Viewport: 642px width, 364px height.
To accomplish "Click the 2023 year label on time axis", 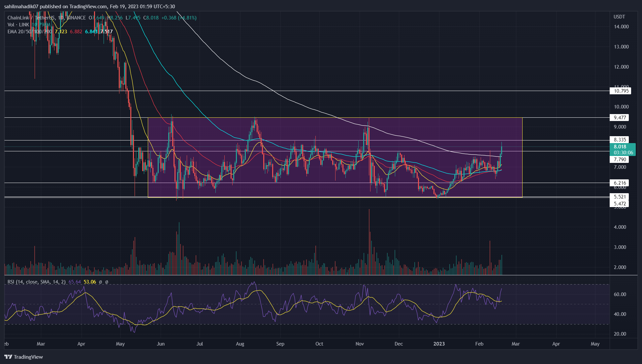I will tap(439, 344).
